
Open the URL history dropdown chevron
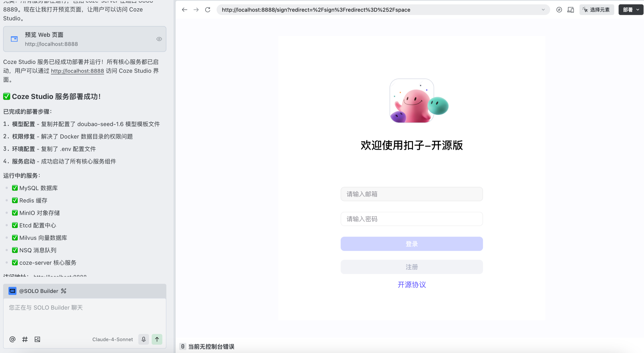[543, 10]
